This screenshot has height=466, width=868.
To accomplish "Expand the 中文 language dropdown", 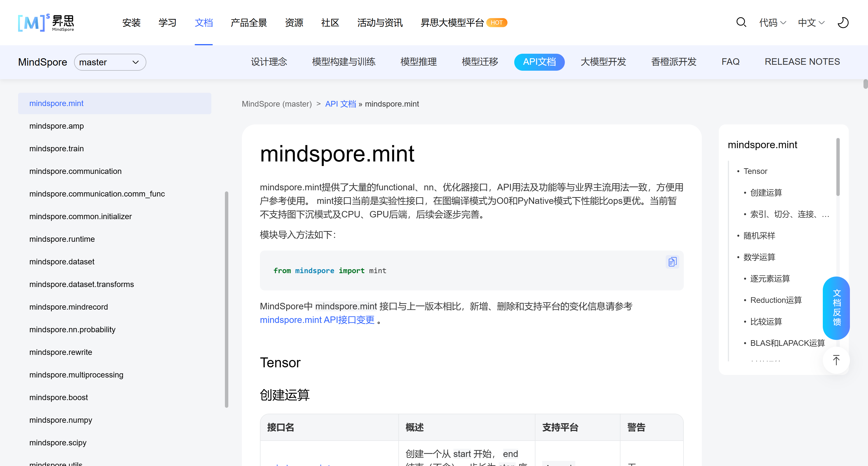I will 811,23.
